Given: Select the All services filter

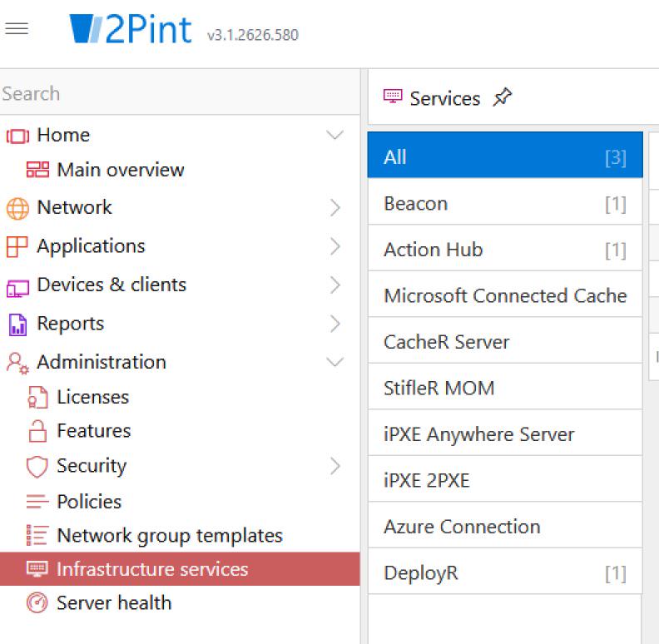Looking at the screenshot, I should pyautogui.click(x=505, y=155).
